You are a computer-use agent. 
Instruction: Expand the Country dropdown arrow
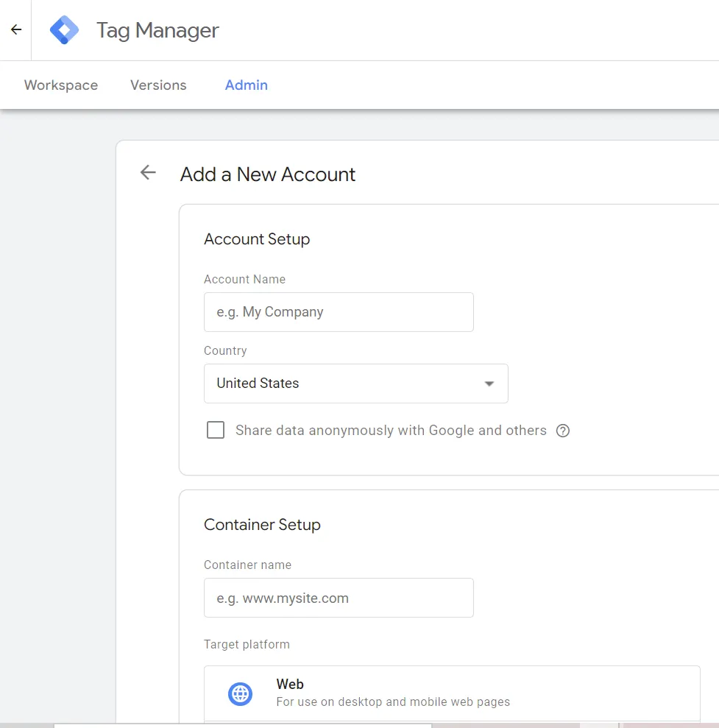pyautogui.click(x=489, y=384)
